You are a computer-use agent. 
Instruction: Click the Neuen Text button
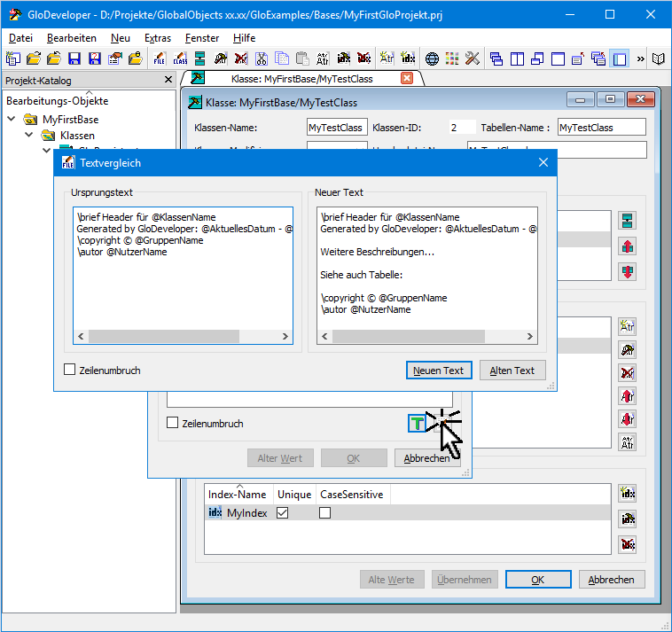click(x=439, y=371)
